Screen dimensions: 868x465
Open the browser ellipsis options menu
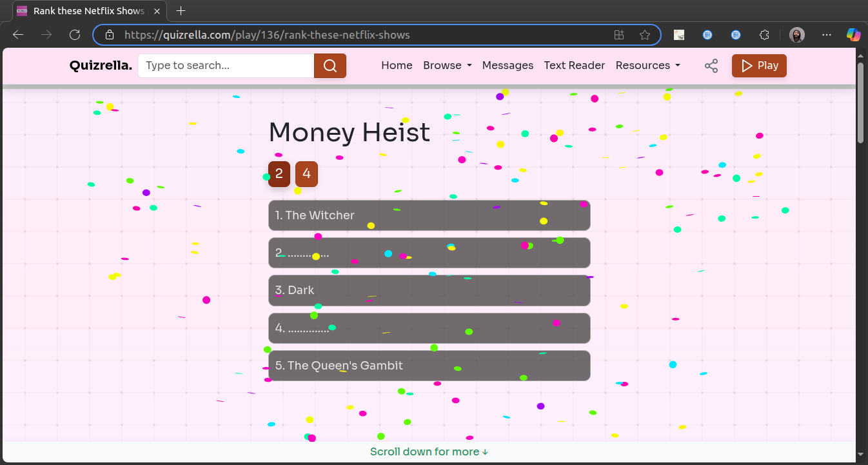[x=826, y=35]
